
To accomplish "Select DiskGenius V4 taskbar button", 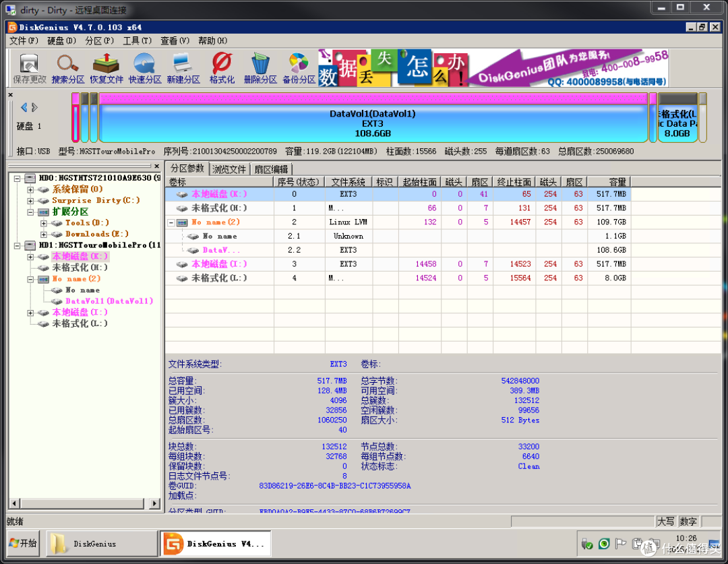I will (216, 543).
